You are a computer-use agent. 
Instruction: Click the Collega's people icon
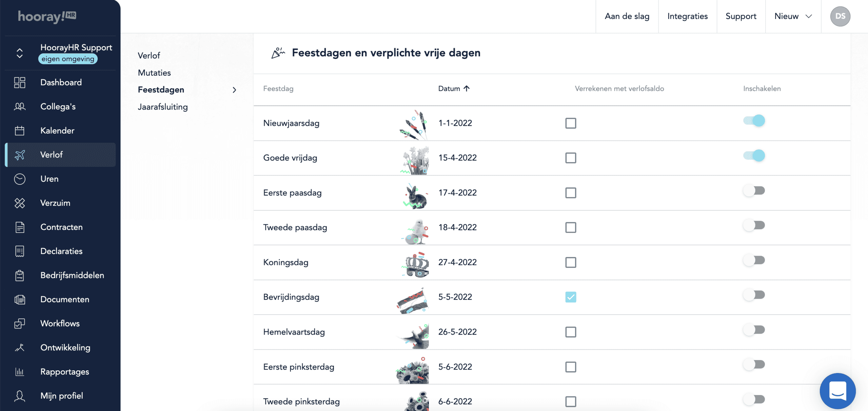pos(20,106)
